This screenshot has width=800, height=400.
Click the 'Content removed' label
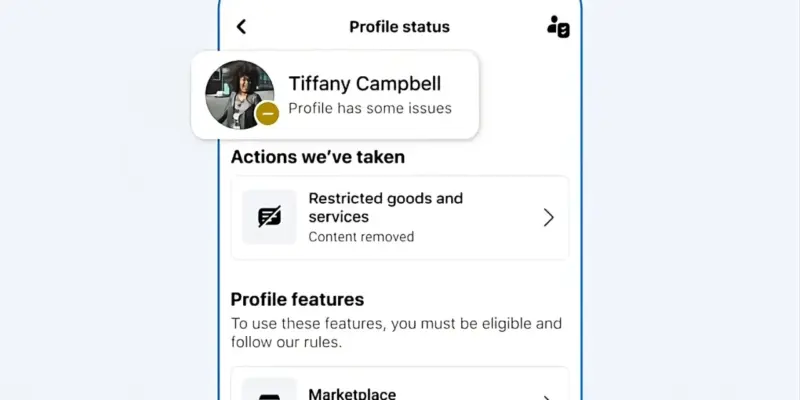point(361,237)
